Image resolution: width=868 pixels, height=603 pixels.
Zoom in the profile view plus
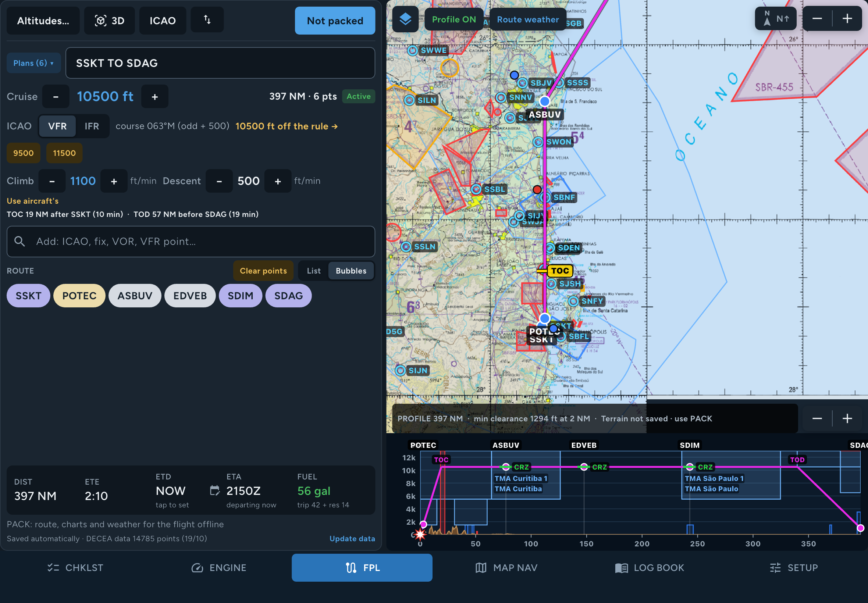click(x=847, y=418)
